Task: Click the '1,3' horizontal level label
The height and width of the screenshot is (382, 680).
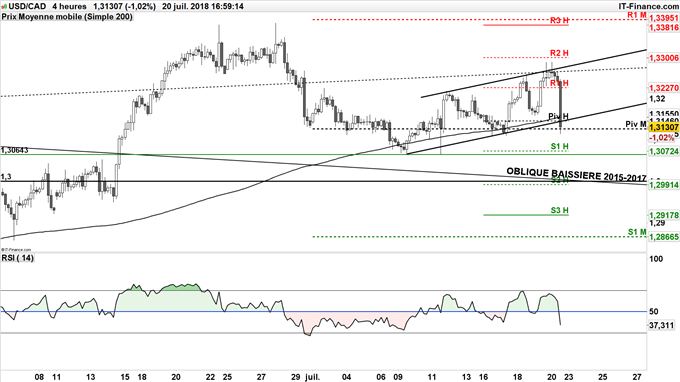Action: coord(6,177)
